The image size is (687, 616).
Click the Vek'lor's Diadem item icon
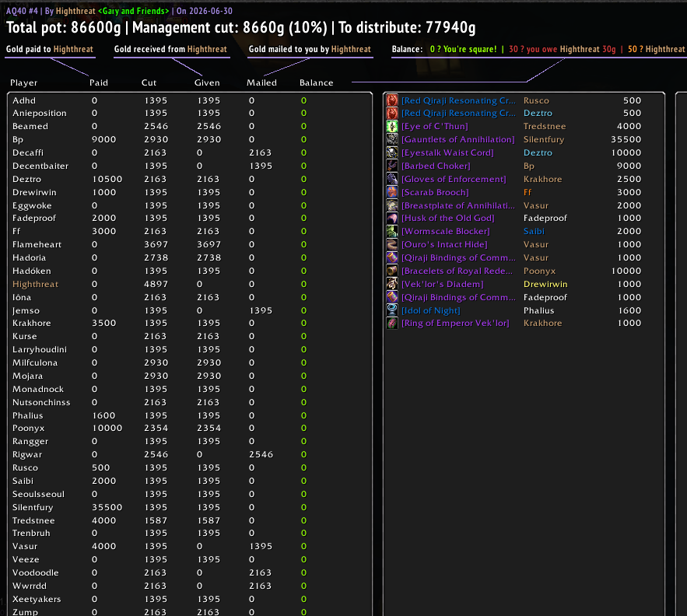point(392,284)
